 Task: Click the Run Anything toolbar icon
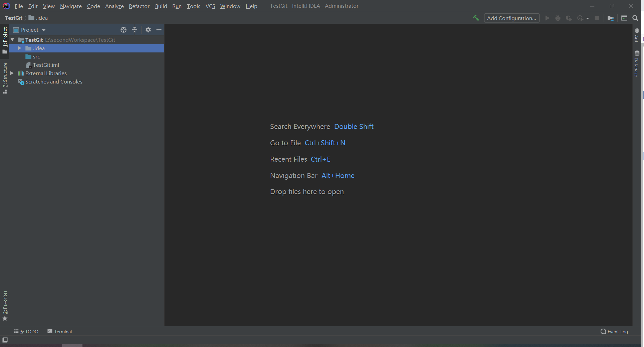624,18
